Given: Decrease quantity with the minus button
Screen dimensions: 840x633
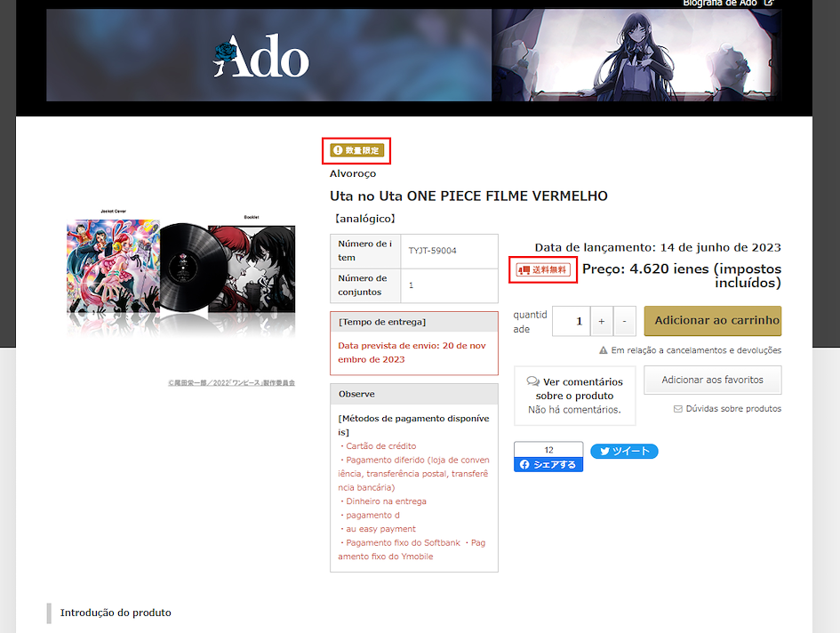Looking at the screenshot, I should point(625,321).
